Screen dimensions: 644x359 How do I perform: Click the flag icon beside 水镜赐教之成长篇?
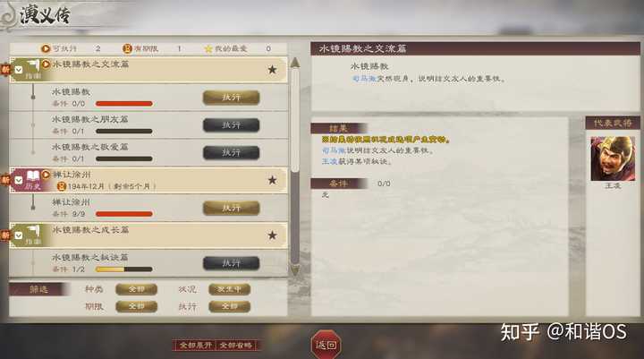pos(33,232)
